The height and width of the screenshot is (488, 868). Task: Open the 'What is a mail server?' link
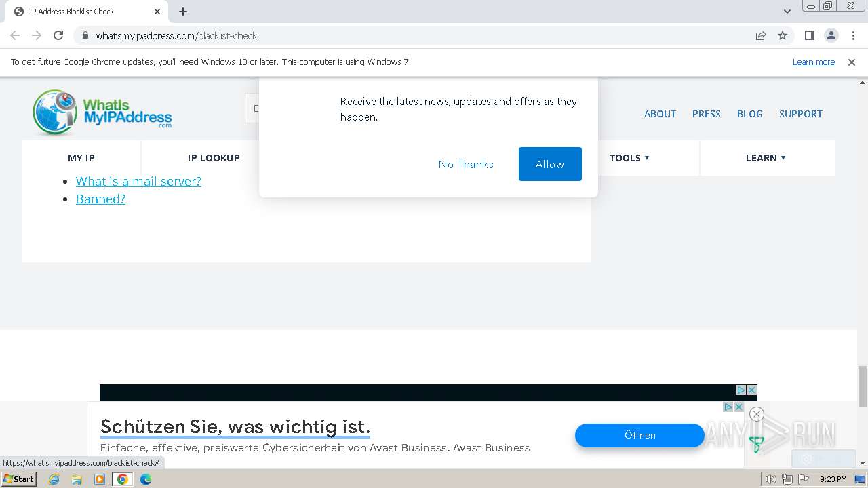138,181
